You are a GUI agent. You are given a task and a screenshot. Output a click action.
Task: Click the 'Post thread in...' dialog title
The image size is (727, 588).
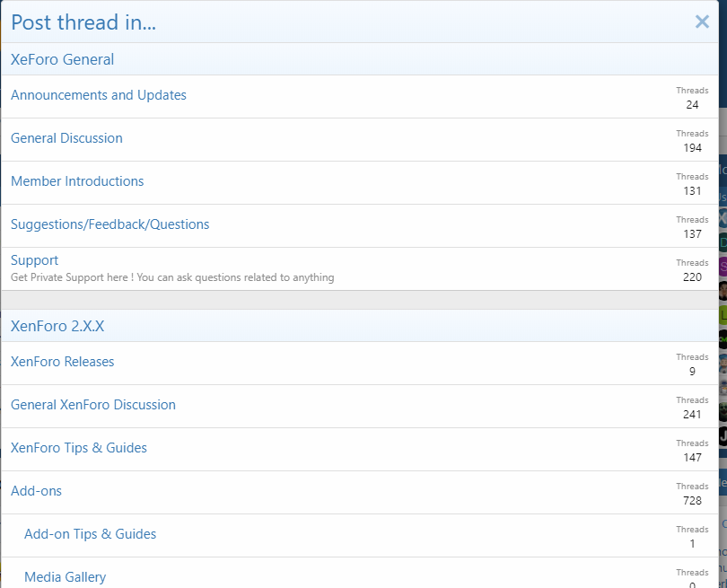[x=83, y=22]
